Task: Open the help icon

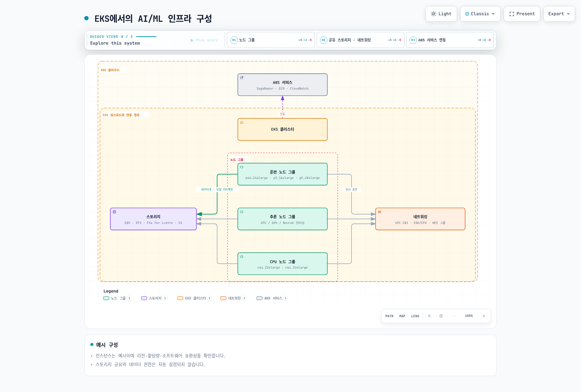Action: pos(441,316)
